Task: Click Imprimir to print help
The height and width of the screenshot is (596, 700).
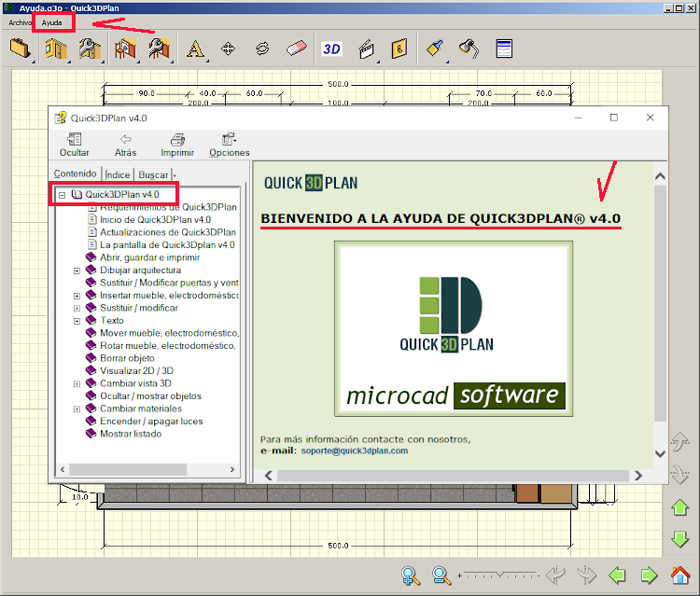Action: 177,145
